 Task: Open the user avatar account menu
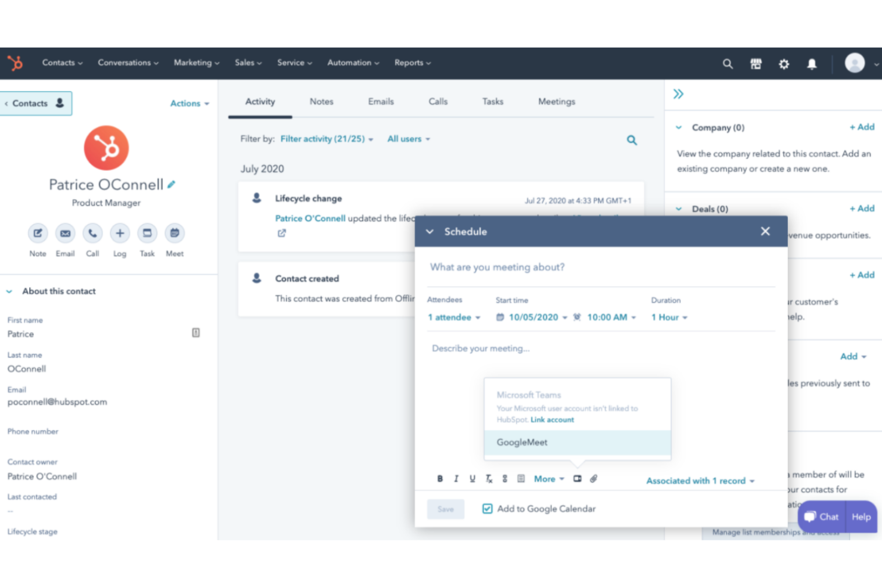(x=855, y=63)
